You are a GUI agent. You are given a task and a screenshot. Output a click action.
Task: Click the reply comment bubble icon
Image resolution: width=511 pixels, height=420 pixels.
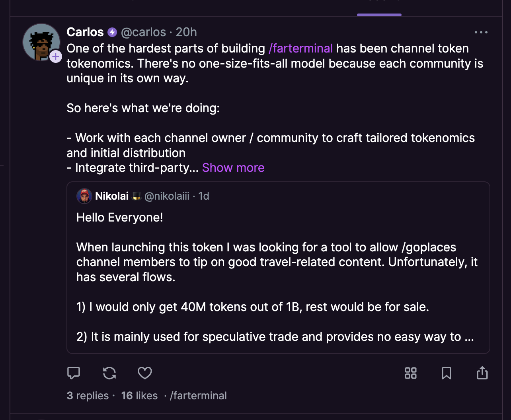click(x=74, y=373)
